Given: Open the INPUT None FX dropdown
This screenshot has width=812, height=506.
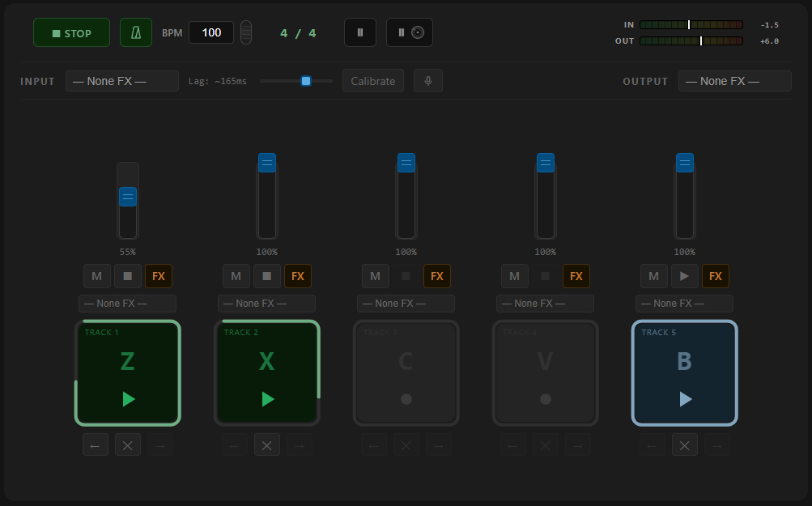Looking at the screenshot, I should pos(122,81).
